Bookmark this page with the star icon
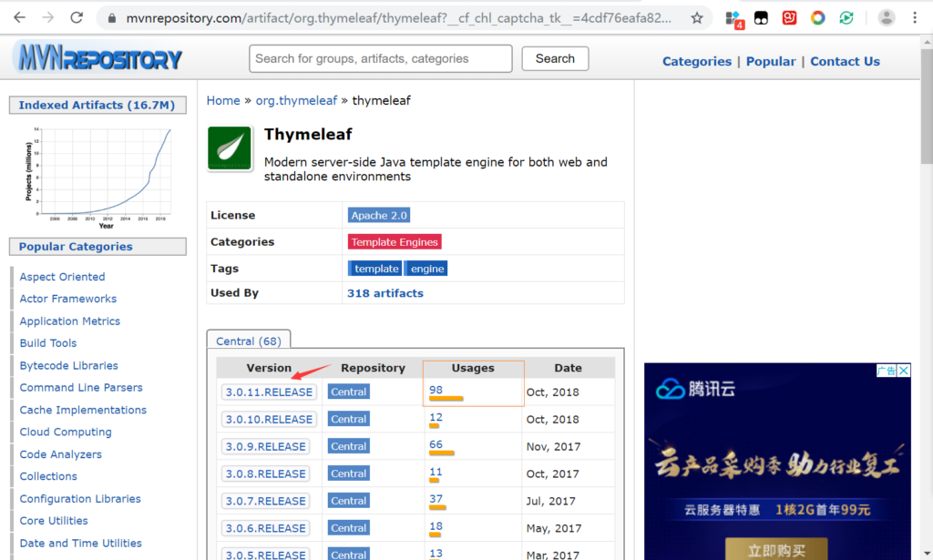The width and height of the screenshot is (933, 560). pyautogui.click(x=697, y=18)
